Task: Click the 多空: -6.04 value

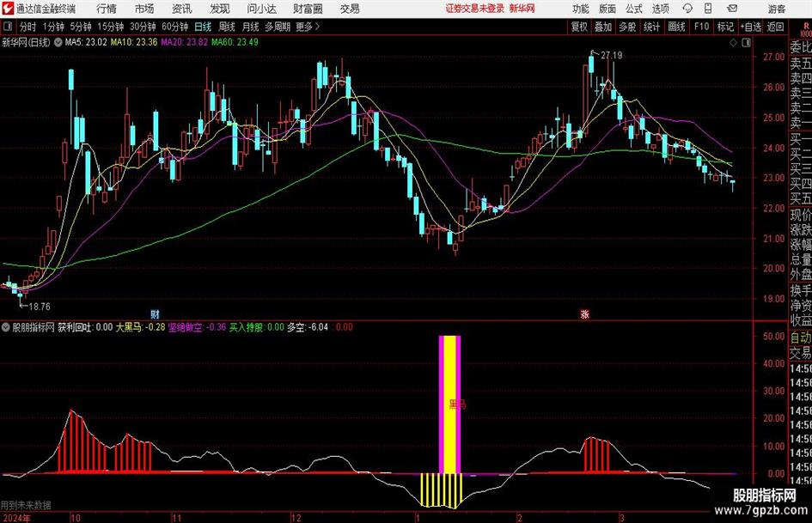Action: (308, 327)
